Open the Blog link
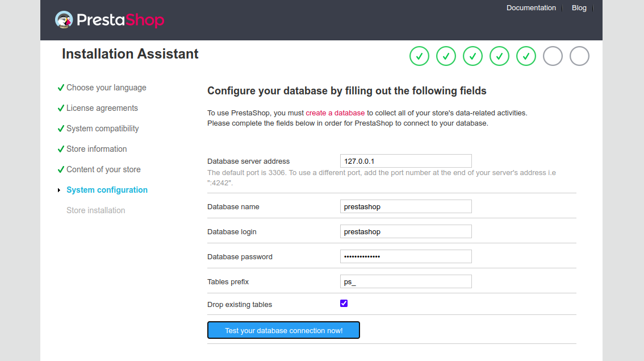 tap(579, 8)
